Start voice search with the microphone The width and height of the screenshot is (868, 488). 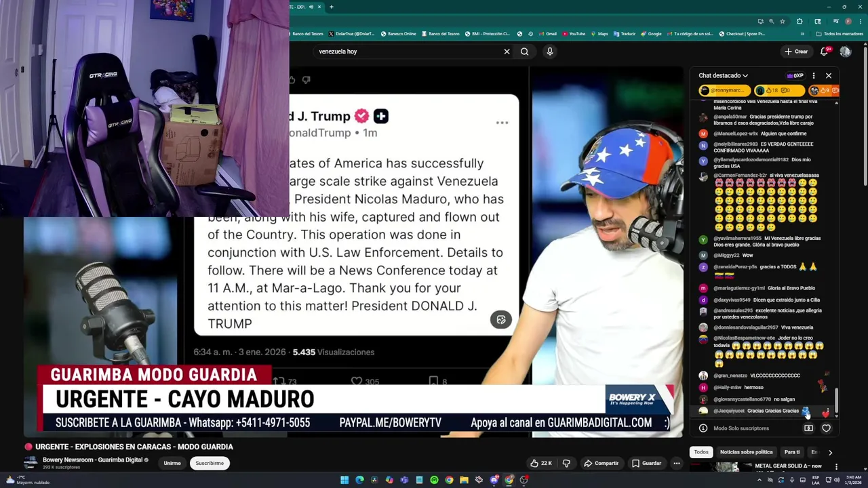coord(550,52)
